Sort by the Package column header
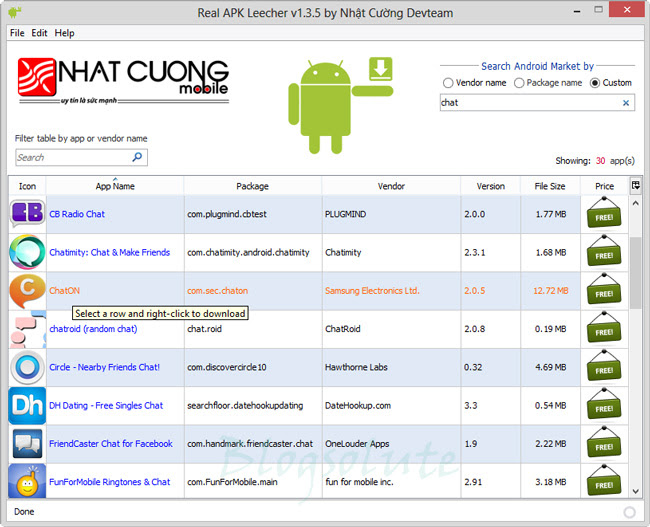 [x=252, y=186]
